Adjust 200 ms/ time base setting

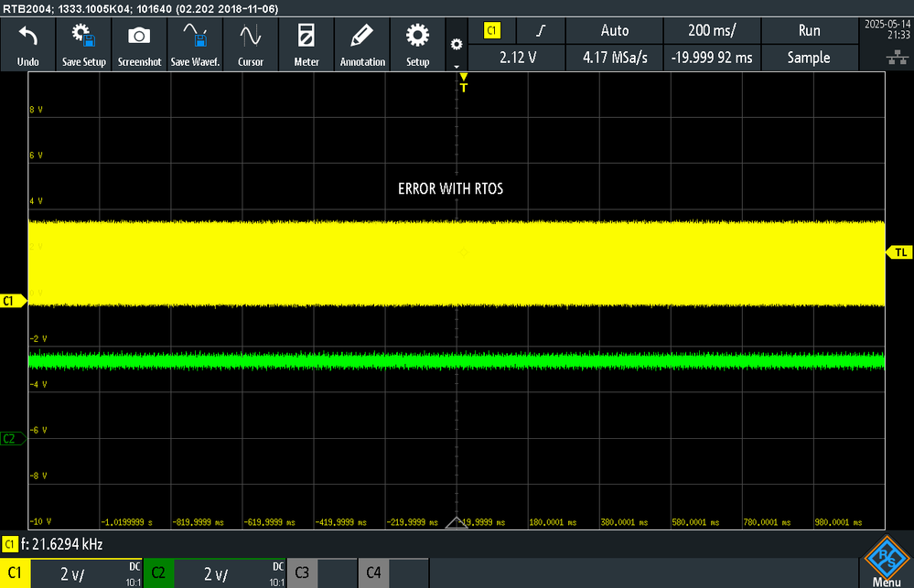tap(712, 30)
